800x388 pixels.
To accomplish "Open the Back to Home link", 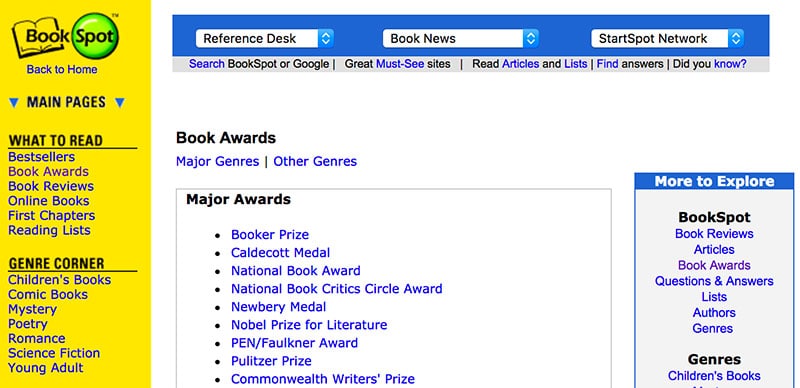I will (62, 69).
